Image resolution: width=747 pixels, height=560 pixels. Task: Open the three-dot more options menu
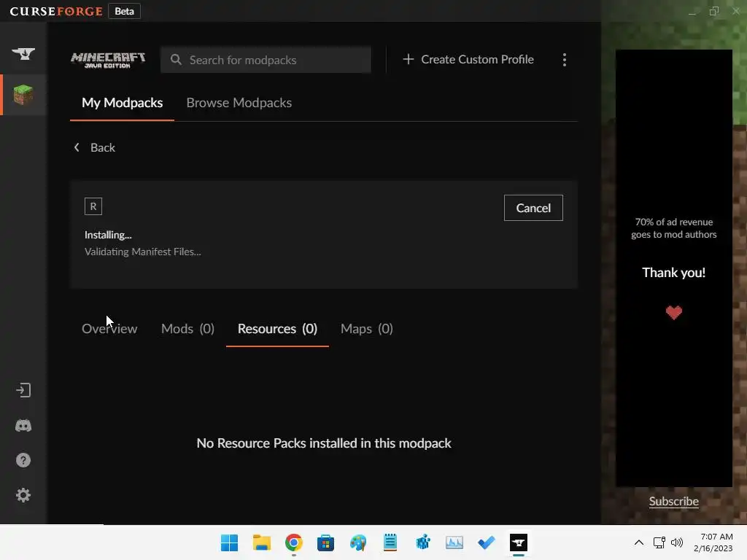tap(565, 60)
